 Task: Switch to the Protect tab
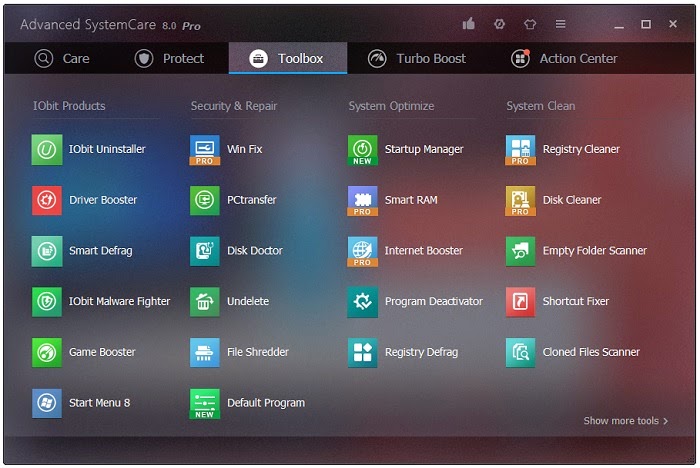(x=169, y=58)
